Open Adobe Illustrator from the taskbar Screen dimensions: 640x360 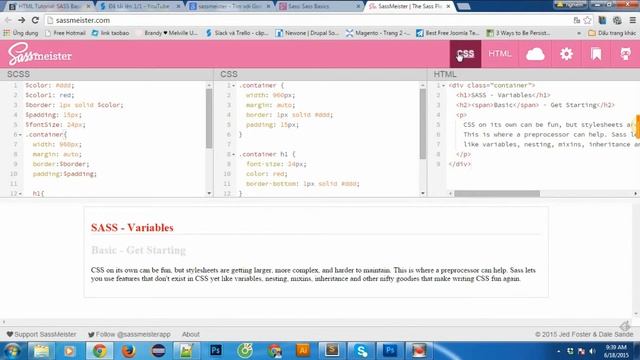point(303,351)
